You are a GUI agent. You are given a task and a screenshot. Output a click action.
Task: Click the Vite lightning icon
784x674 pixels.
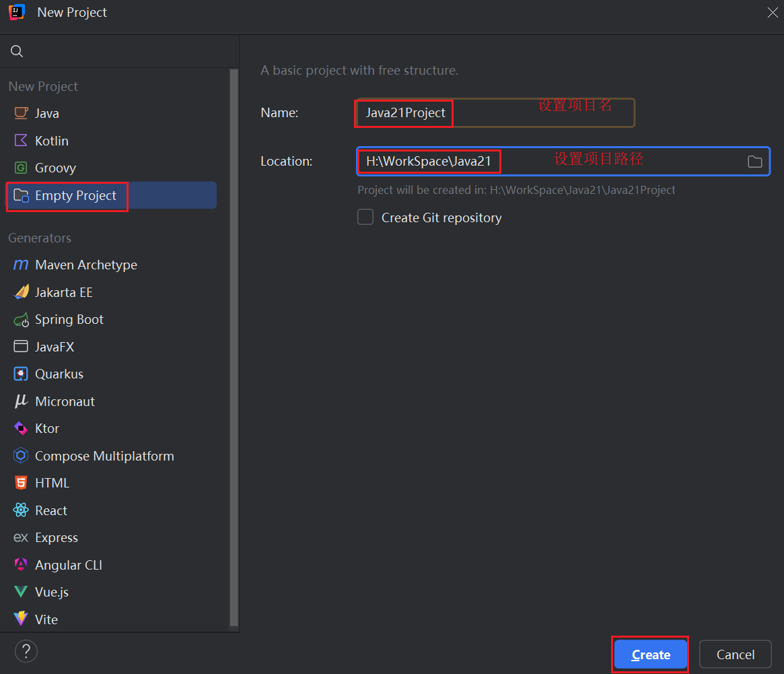tap(21, 619)
